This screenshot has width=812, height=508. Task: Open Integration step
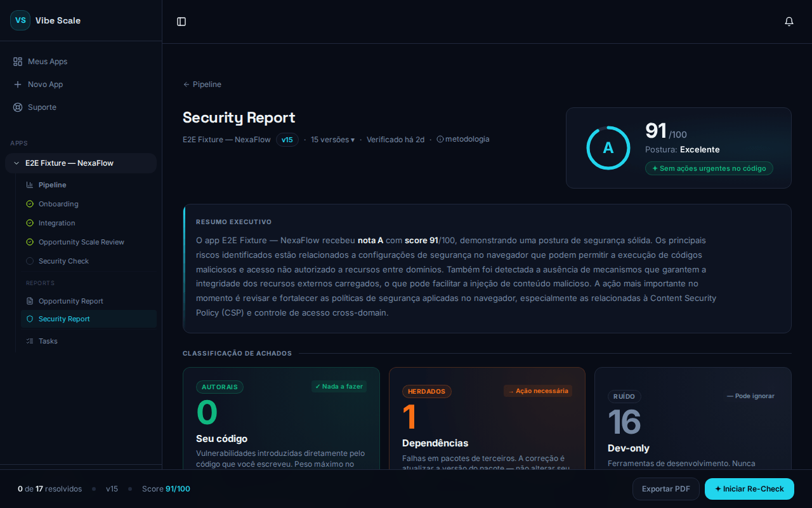[x=89, y=223]
